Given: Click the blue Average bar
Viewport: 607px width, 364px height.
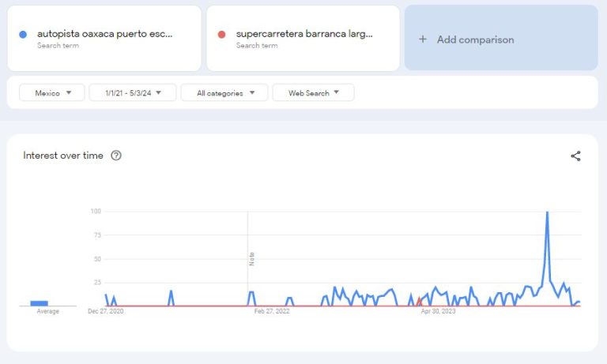Looking at the screenshot, I should (40, 303).
